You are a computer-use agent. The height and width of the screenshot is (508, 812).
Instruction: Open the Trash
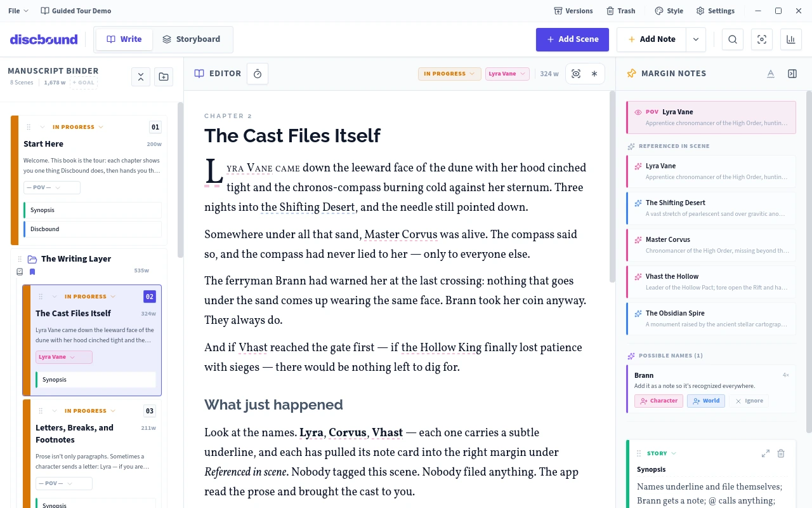click(x=620, y=11)
